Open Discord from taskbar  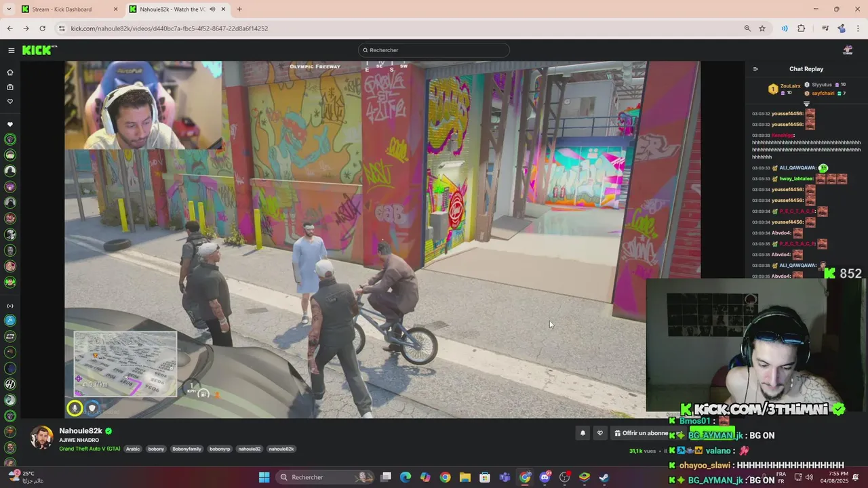545,477
